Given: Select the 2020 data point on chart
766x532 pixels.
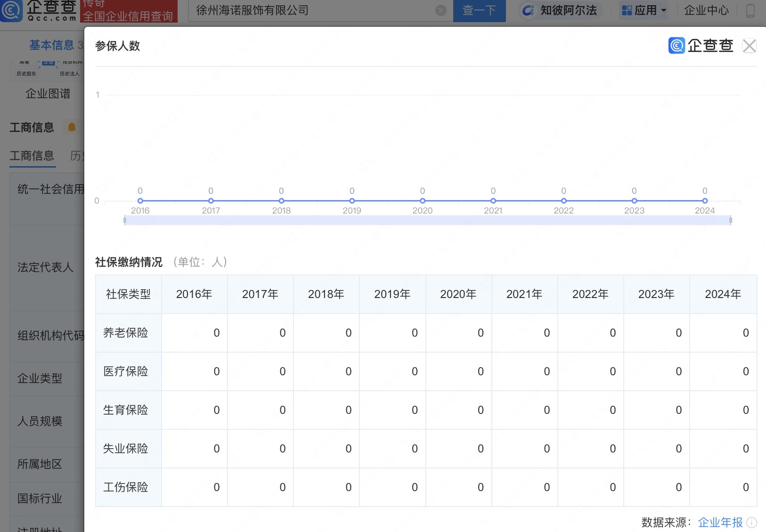Looking at the screenshot, I should pos(423,201).
